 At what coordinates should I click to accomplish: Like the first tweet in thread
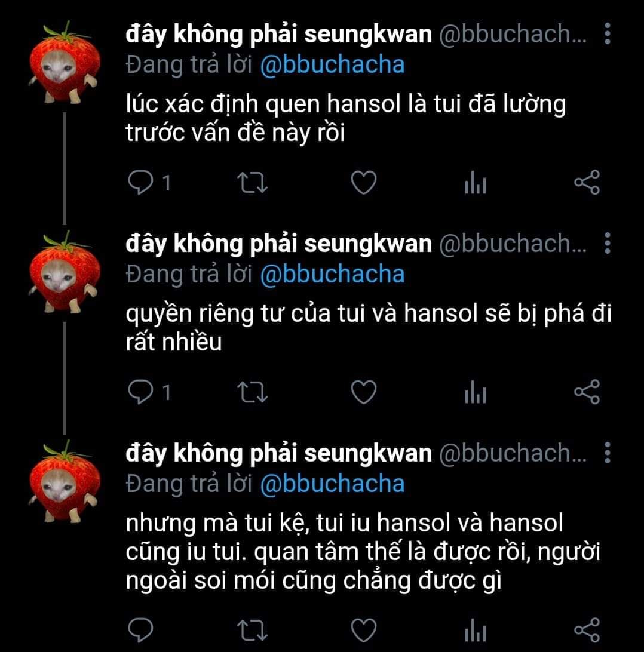pyautogui.click(x=364, y=183)
